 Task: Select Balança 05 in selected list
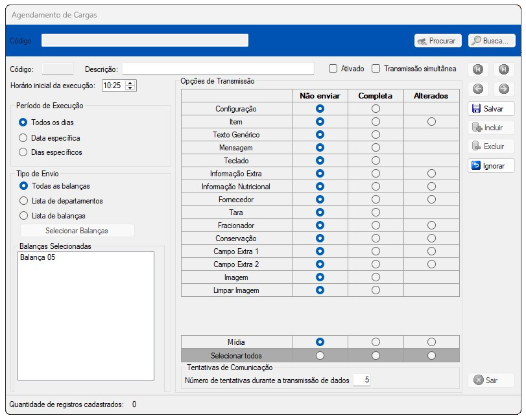tap(38, 257)
